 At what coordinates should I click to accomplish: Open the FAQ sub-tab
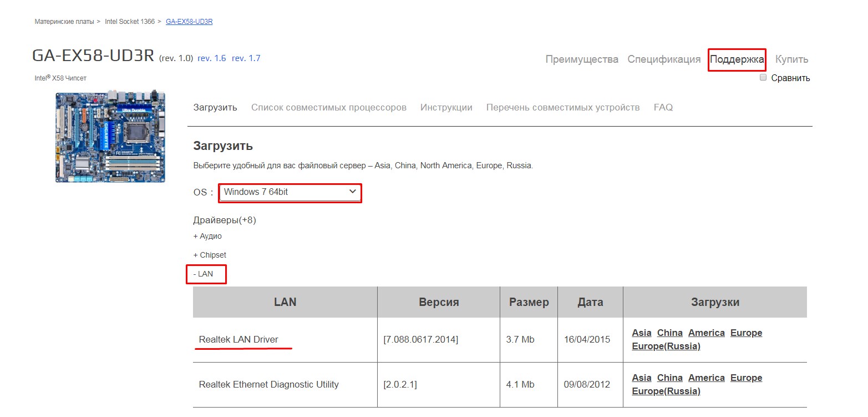point(663,107)
